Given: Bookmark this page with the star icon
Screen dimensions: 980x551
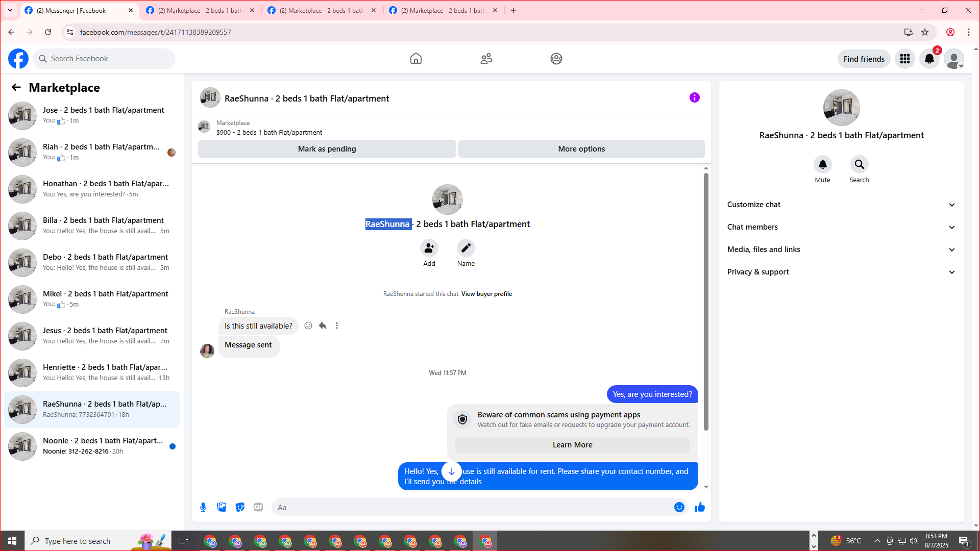Looking at the screenshot, I should [925, 32].
